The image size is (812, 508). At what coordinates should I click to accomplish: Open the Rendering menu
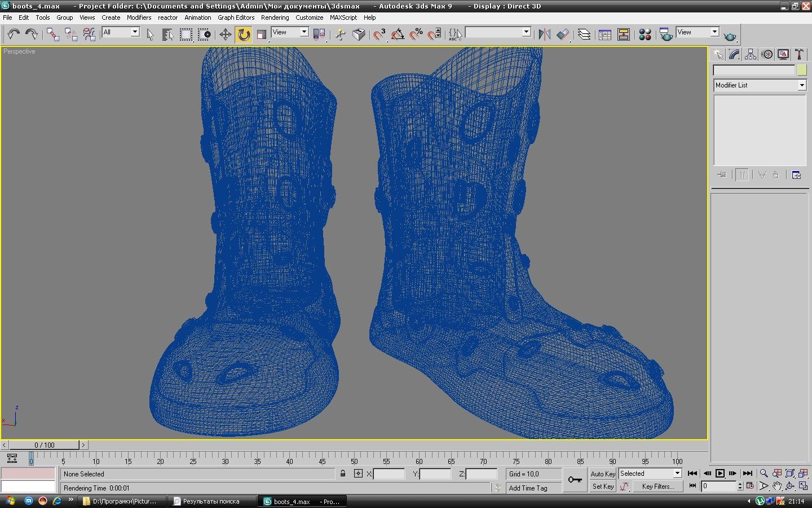point(275,17)
